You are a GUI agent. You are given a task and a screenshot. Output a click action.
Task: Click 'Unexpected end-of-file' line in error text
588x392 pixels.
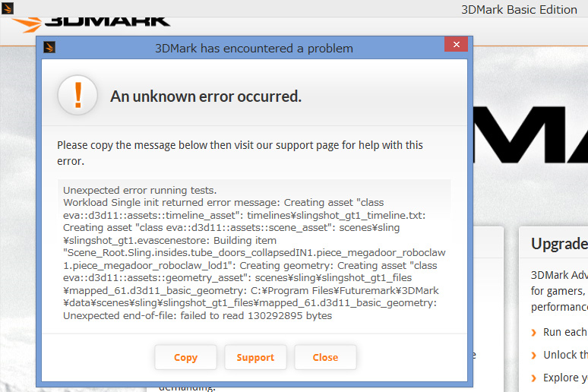pos(198,315)
